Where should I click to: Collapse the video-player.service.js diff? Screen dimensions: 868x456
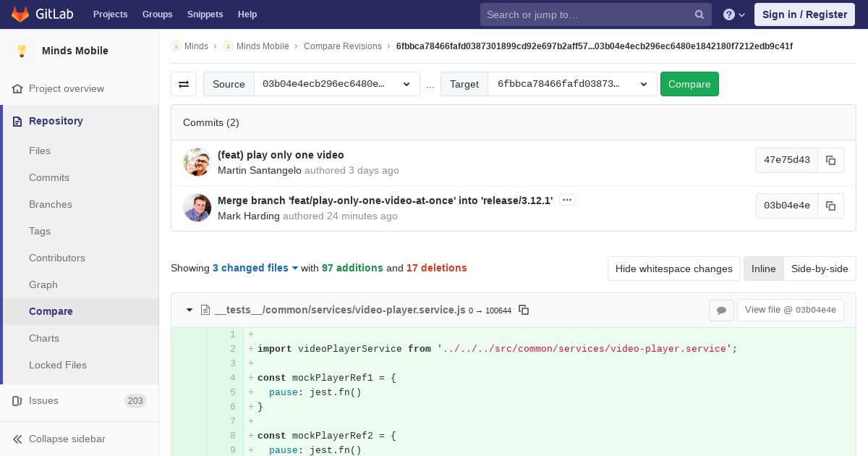point(190,310)
